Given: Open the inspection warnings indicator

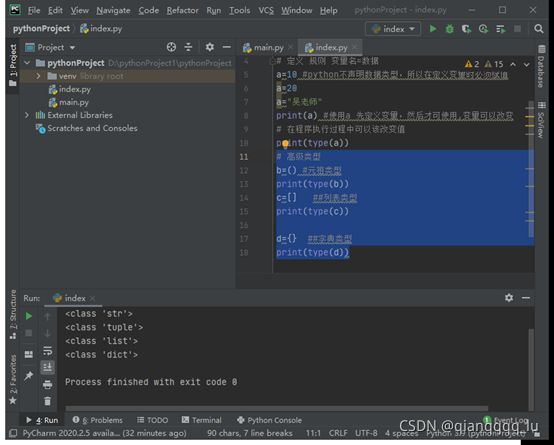Looking at the screenshot, I should coord(484,64).
